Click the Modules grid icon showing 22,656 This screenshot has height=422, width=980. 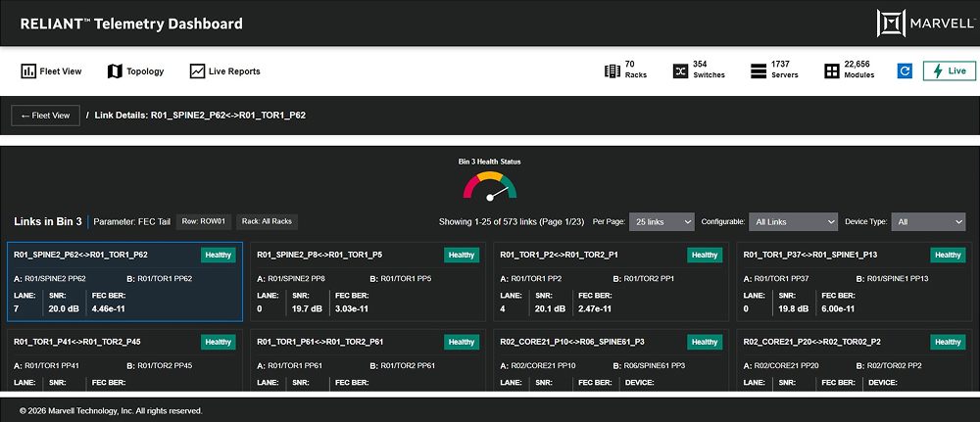pyautogui.click(x=831, y=71)
